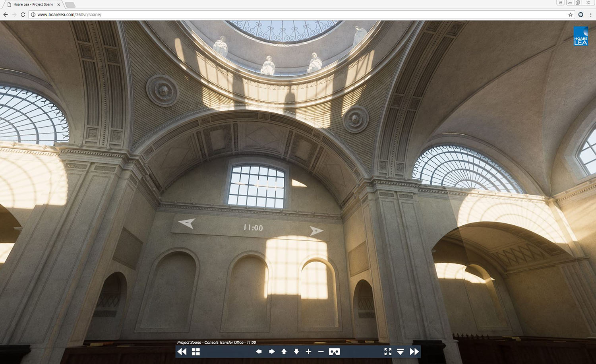
Task: Go to the previous panorama scene
Action: 182,352
